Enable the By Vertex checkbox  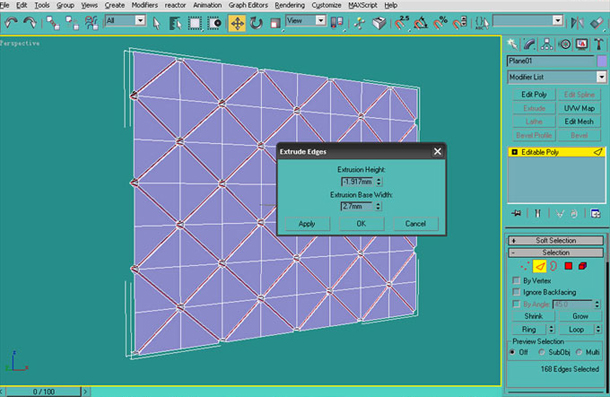click(x=516, y=280)
